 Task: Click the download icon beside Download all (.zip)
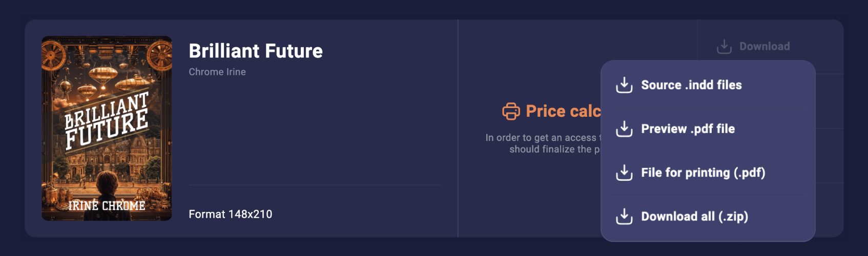click(x=624, y=217)
